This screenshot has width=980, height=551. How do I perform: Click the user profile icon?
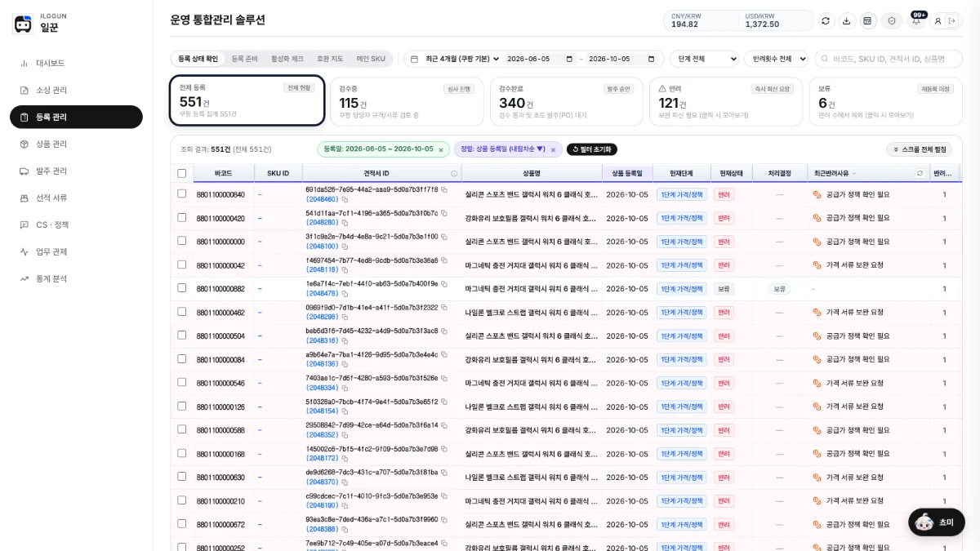[x=938, y=20]
